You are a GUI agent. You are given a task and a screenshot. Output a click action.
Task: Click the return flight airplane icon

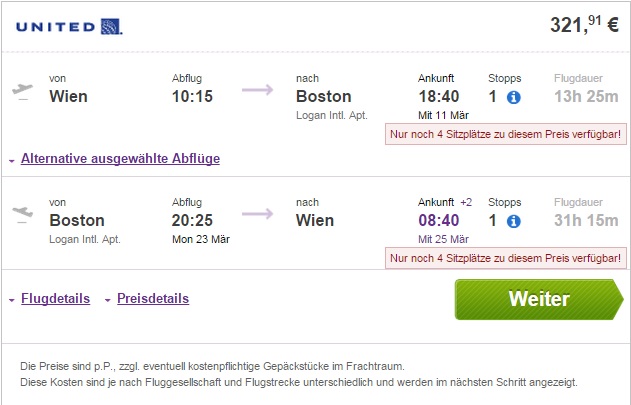[21, 214]
